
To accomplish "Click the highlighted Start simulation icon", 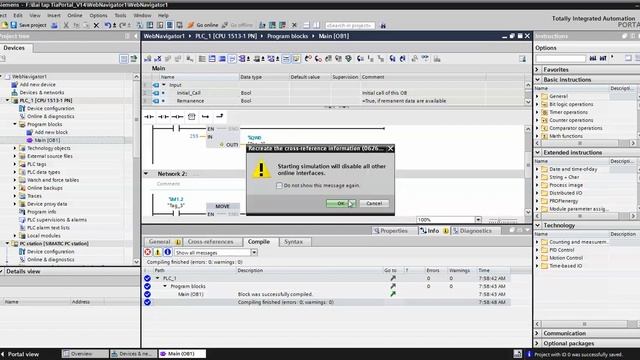I will pyautogui.click(x=169, y=25).
